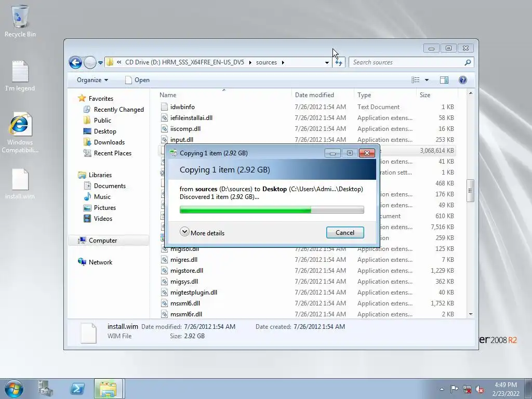Select Windows Compatibility desktop shortcut
The height and width of the screenshot is (399, 532).
click(20, 133)
